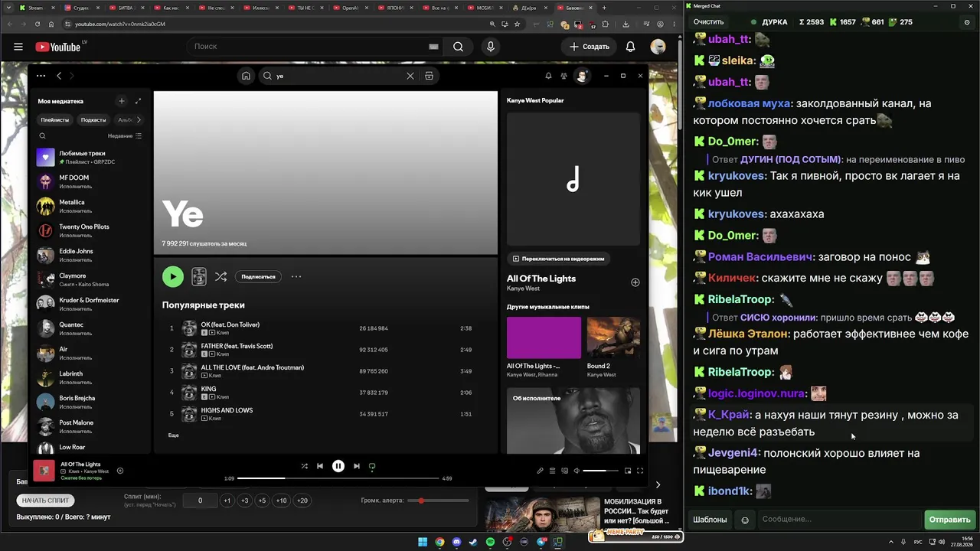The width and height of the screenshot is (980, 551).
Task: Click the YouTube search magnifier button
Action: (458, 47)
